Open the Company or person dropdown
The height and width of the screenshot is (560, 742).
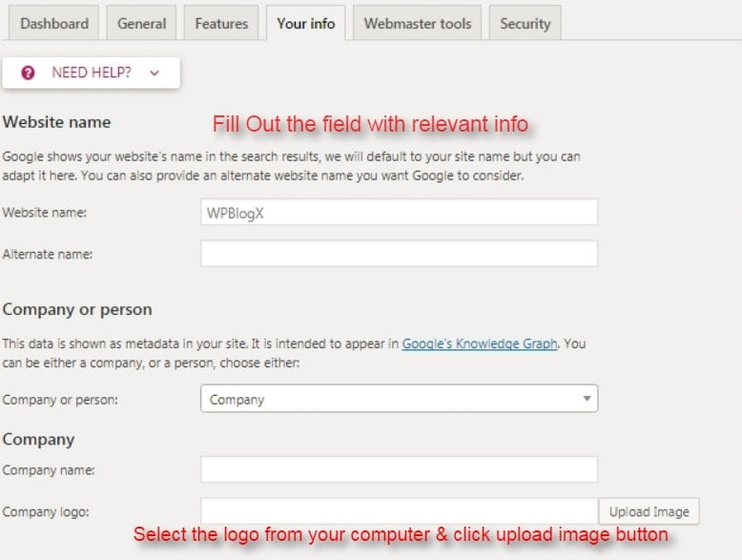pyautogui.click(x=399, y=399)
